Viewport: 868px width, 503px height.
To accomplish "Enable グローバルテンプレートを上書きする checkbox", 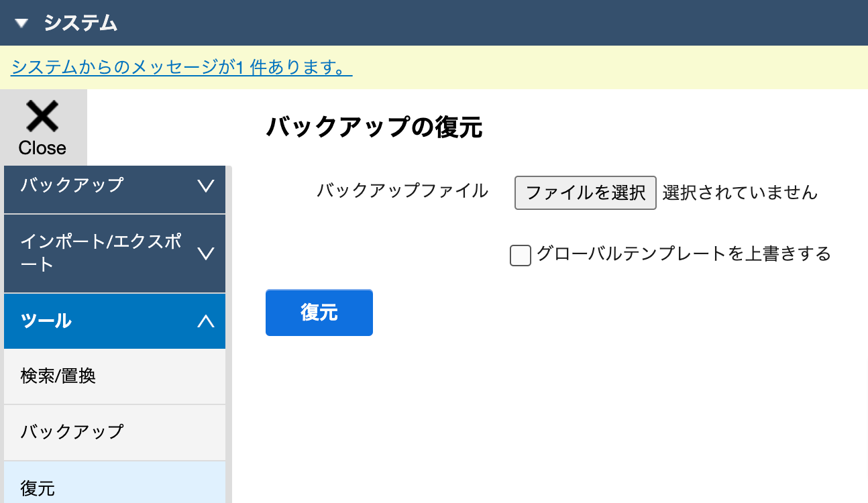I will (521, 256).
